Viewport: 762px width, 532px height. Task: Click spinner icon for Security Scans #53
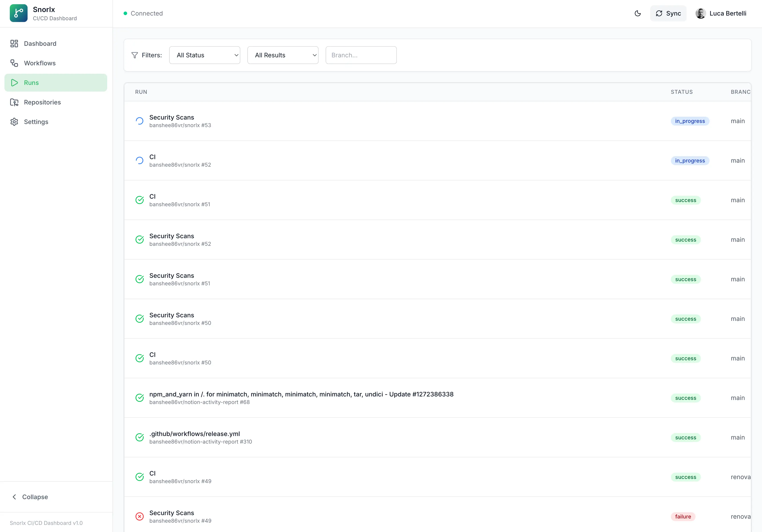tap(140, 121)
